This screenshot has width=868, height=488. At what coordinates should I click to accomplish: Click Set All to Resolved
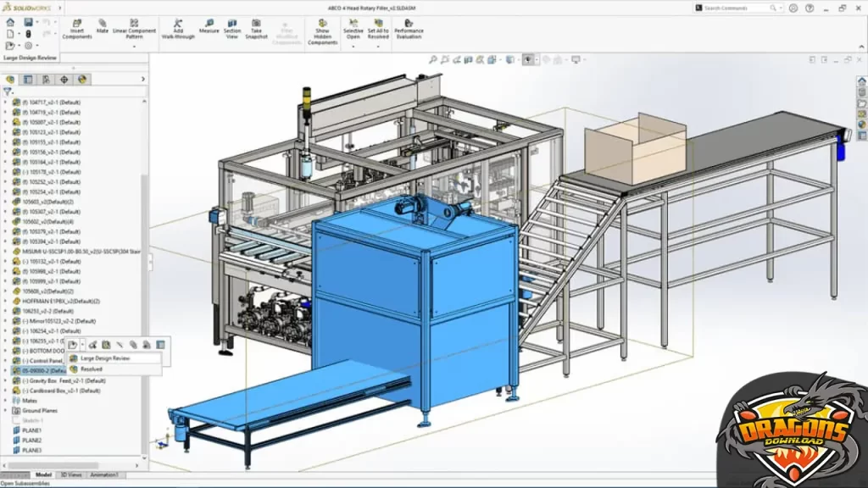coord(380,28)
